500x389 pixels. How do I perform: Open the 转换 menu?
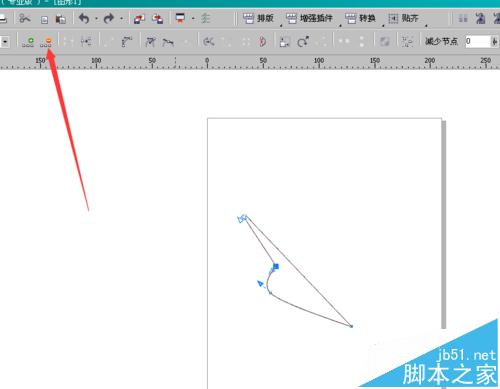[360, 18]
